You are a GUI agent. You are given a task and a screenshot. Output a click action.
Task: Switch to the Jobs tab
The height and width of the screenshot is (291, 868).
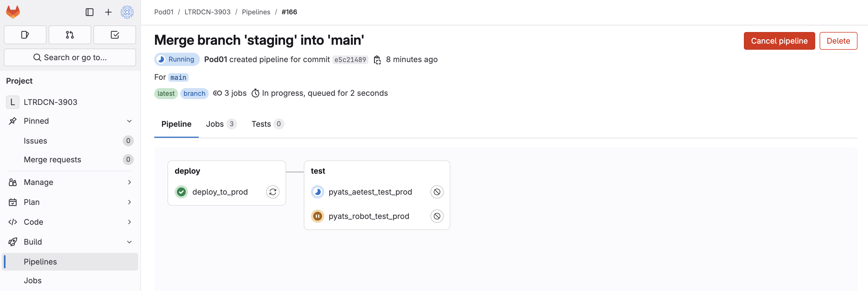tap(221, 124)
